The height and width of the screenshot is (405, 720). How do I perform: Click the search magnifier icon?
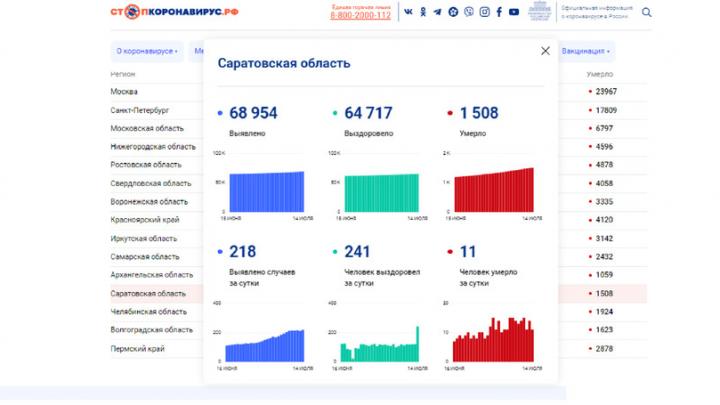646,13
